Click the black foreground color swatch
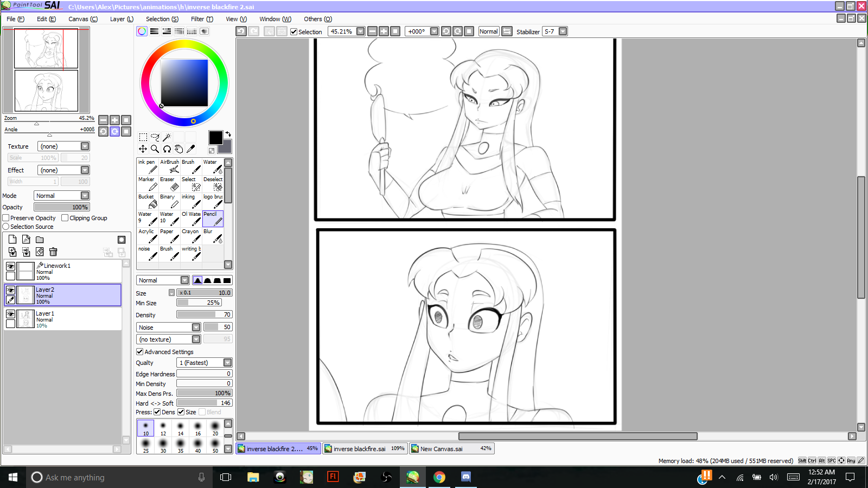 pos(215,138)
